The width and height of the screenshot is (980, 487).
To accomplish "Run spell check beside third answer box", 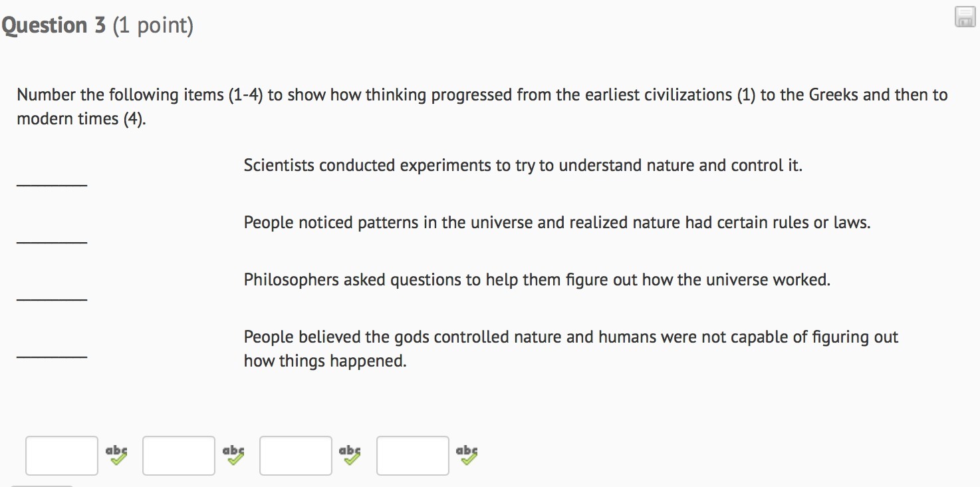I will (x=350, y=454).
